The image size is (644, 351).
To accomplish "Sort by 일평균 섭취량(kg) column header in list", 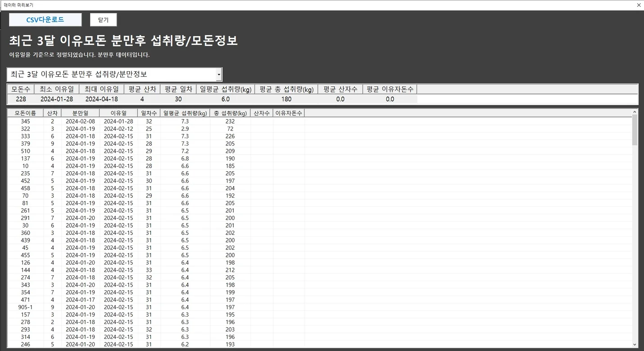I will coord(185,113).
